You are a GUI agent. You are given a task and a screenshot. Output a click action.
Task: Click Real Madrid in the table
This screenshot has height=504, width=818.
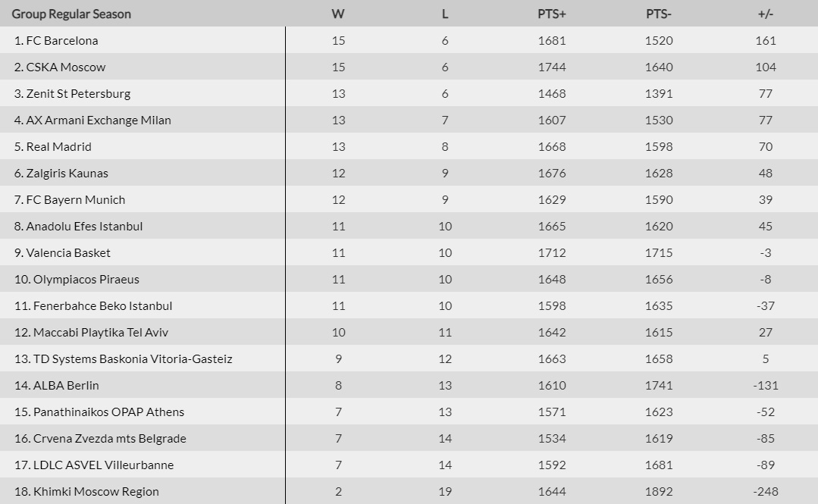point(58,147)
